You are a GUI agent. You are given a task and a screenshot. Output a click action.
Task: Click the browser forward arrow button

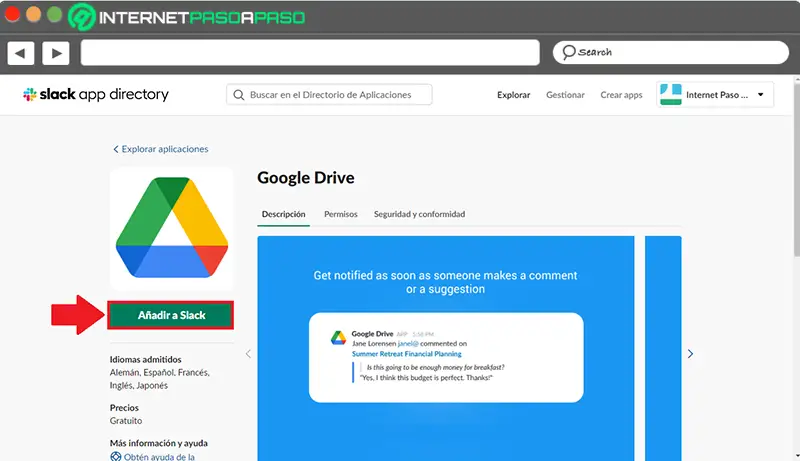[x=56, y=53]
